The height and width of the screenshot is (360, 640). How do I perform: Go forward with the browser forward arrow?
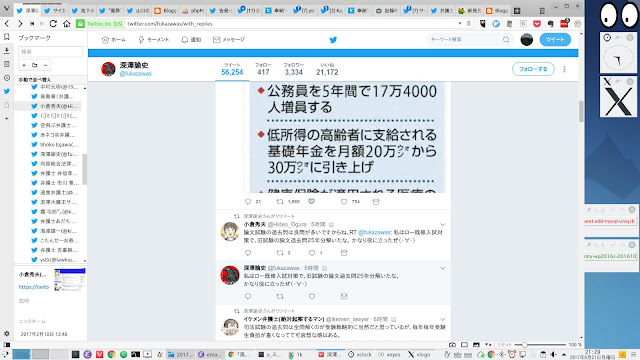20,24
